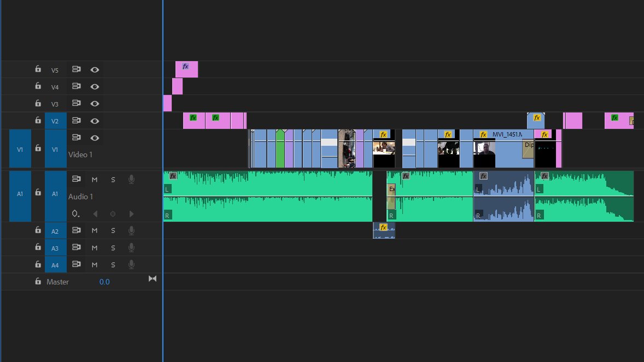This screenshot has width=644, height=362.
Task: Solo the Audio 1 track
Action: tap(113, 180)
